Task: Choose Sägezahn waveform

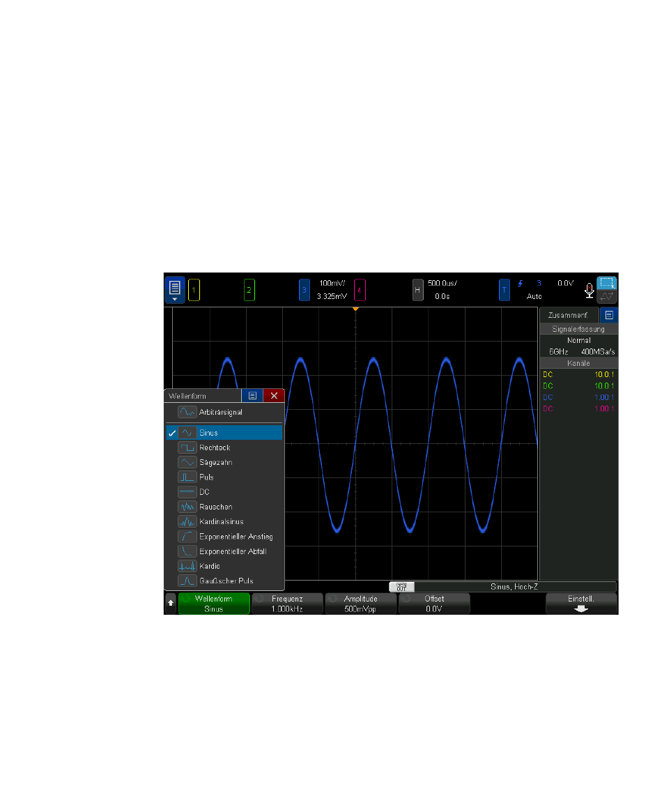Action: (x=224, y=462)
